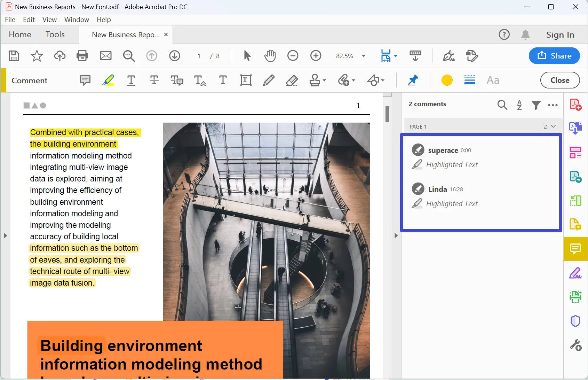This screenshot has height=380, width=588.
Task: Activate the Hand pan tool
Action: 270,56
